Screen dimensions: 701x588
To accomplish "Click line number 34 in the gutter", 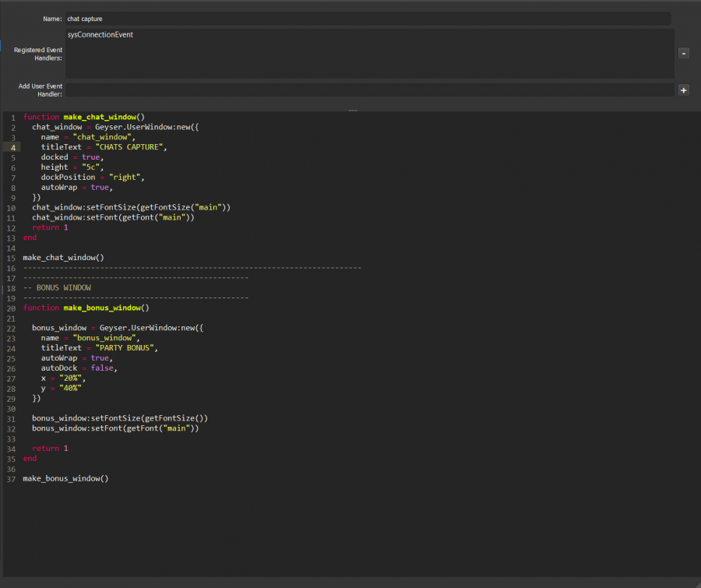I will click(11, 449).
